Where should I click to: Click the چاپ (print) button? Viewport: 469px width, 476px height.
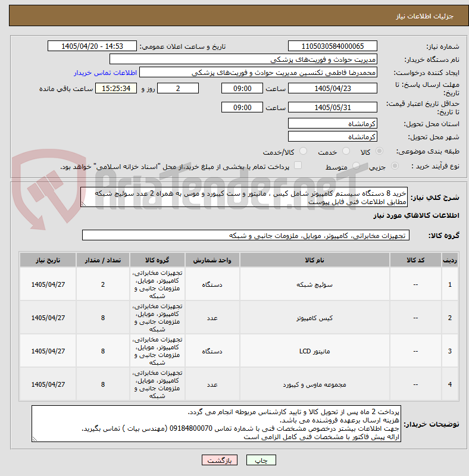tap(261, 460)
